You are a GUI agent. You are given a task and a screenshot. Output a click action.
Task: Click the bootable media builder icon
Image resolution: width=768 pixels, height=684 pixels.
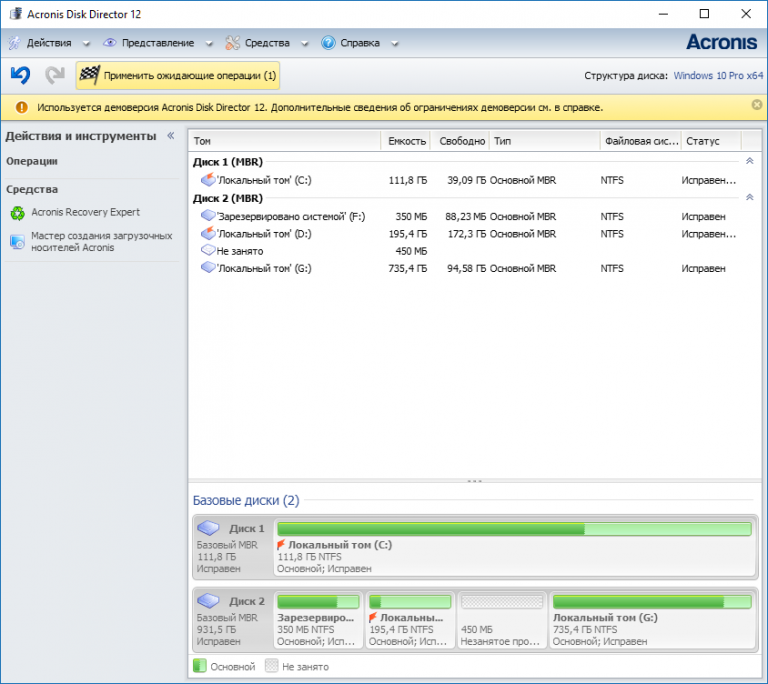click(x=18, y=242)
